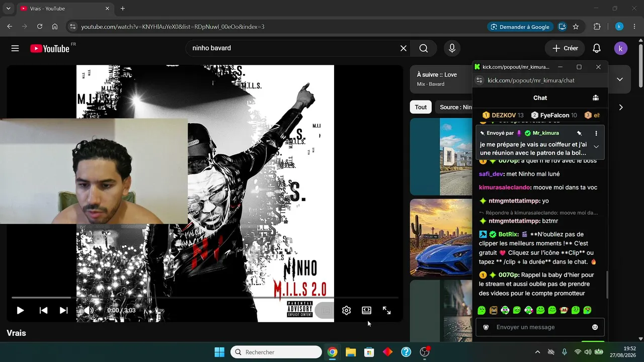Open chat identity shield icon in message box
644x362 pixels.
tap(486, 327)
